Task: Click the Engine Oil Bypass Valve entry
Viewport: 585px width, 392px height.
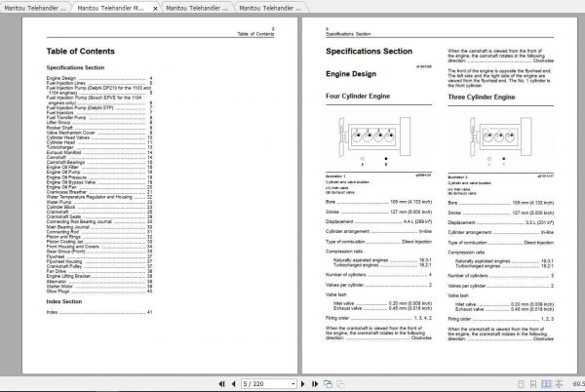Action: 99,182
